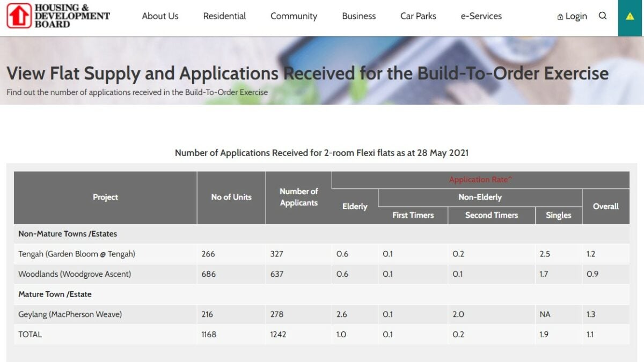Click applicants value 327 for Tengah
This screenshot has width=644, height=362.
click(x=277, y=254)
